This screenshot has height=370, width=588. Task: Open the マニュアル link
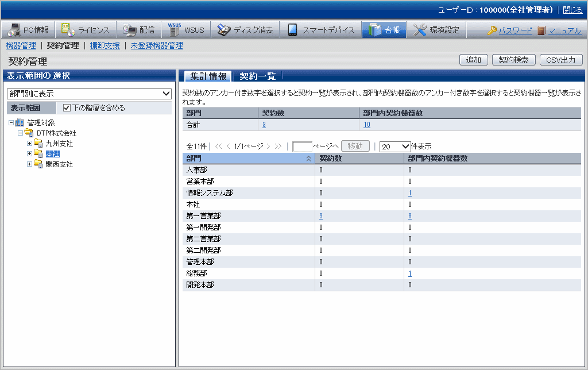pyautogui.click(x=564, y=30)
